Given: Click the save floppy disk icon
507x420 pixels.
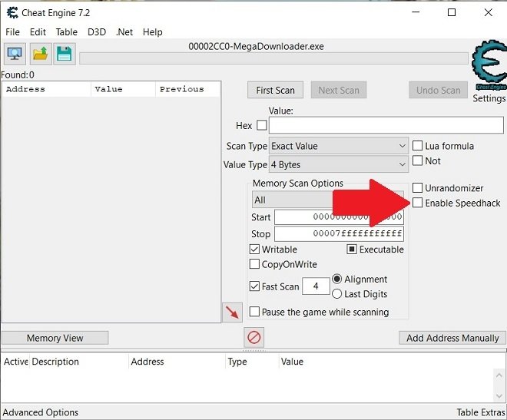Looking at the screenshot, I should (65, 54).
